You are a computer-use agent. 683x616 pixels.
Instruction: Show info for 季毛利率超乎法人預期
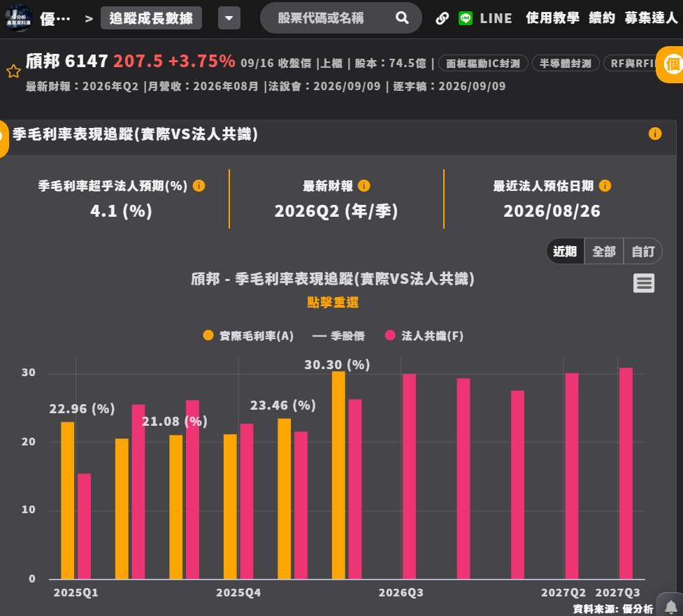pos(199,186)
